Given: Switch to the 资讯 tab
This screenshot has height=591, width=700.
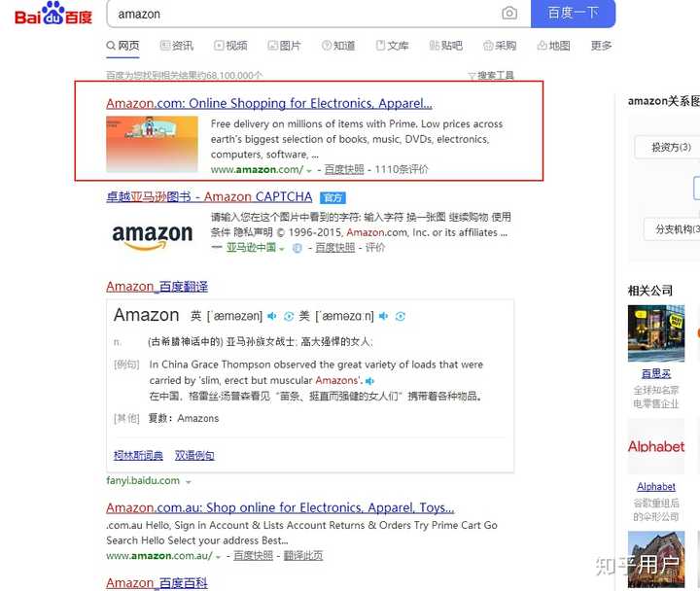Looking at the screenshot, I should click(177, 46).
